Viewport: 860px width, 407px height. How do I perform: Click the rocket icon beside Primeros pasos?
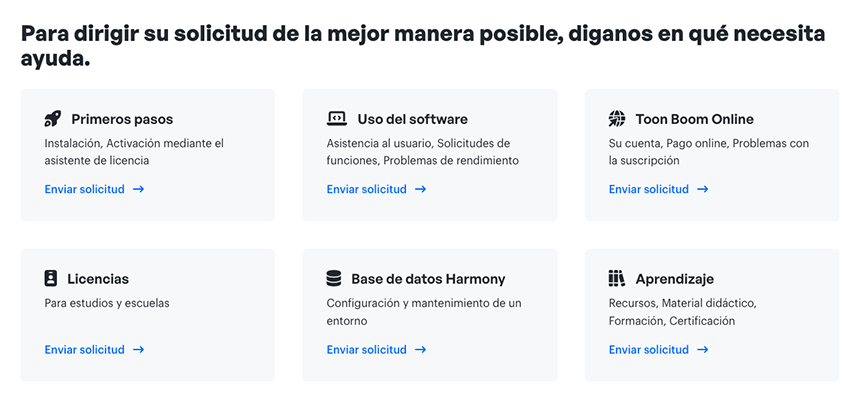click(53, 119)
